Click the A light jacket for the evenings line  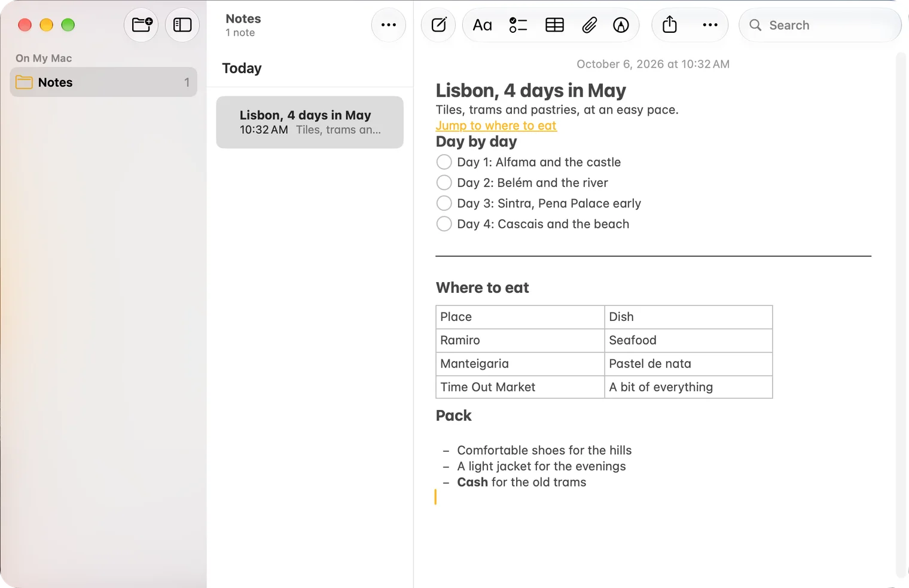541,467
